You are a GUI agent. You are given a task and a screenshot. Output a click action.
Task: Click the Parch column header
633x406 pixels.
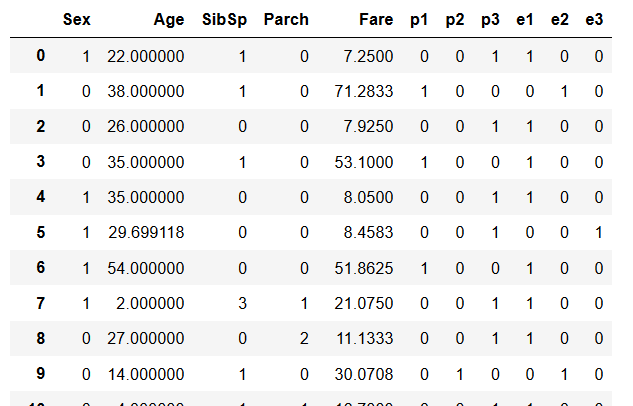pyautogui.click(x=286, y=19)
